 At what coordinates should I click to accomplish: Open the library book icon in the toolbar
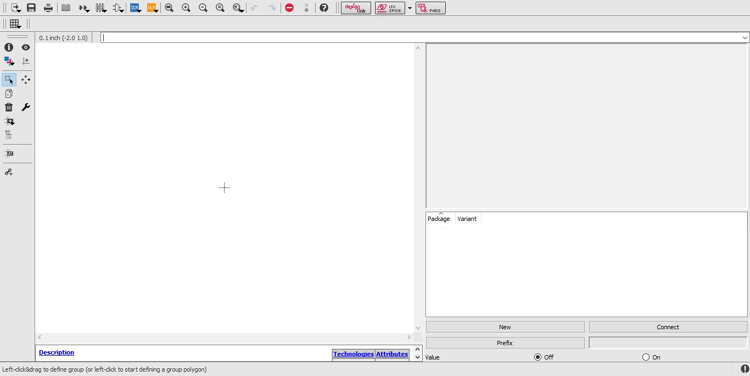pyautogui.click(x=66, y=8)
